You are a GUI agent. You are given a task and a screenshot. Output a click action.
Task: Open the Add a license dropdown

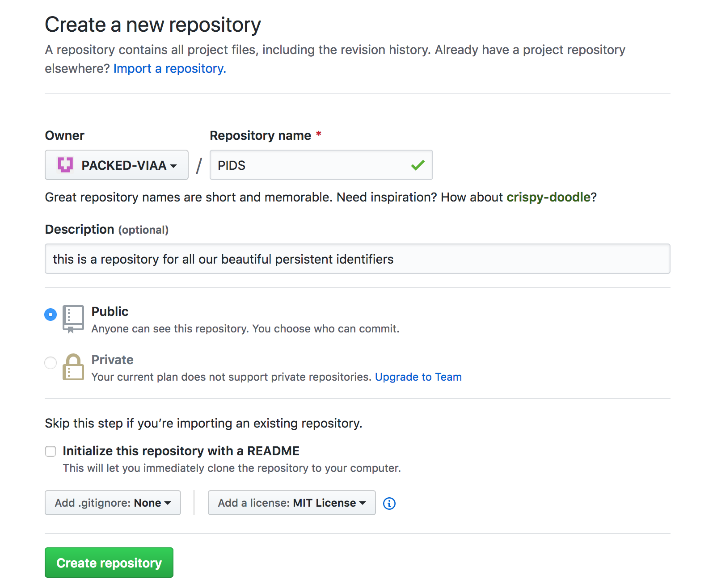coord(292,503)
